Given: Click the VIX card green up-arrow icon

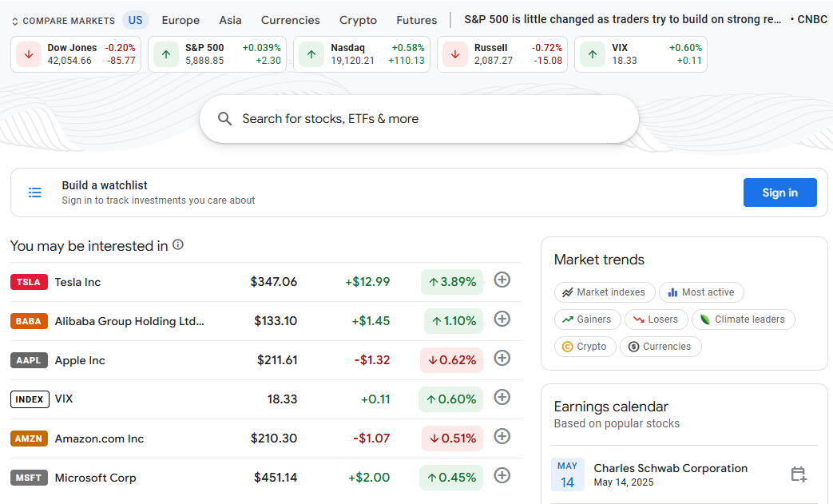Looking at the screenshot, I should pos(593,54).
